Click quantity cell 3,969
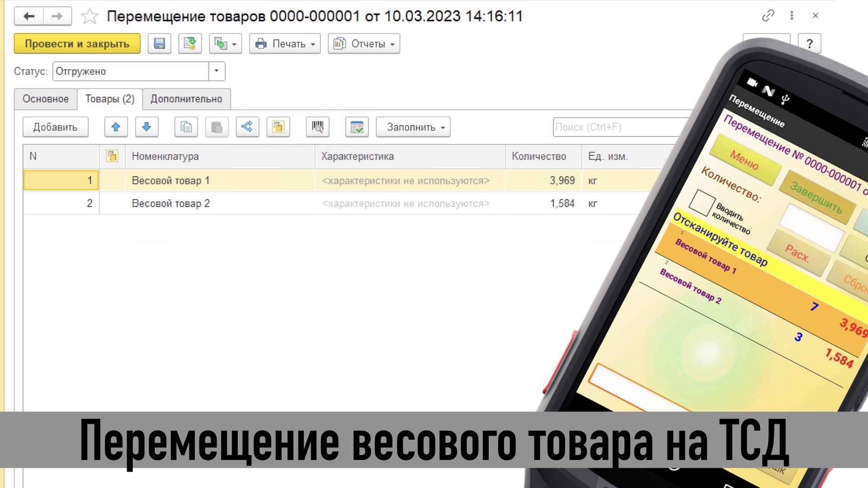 click(543, 181)
